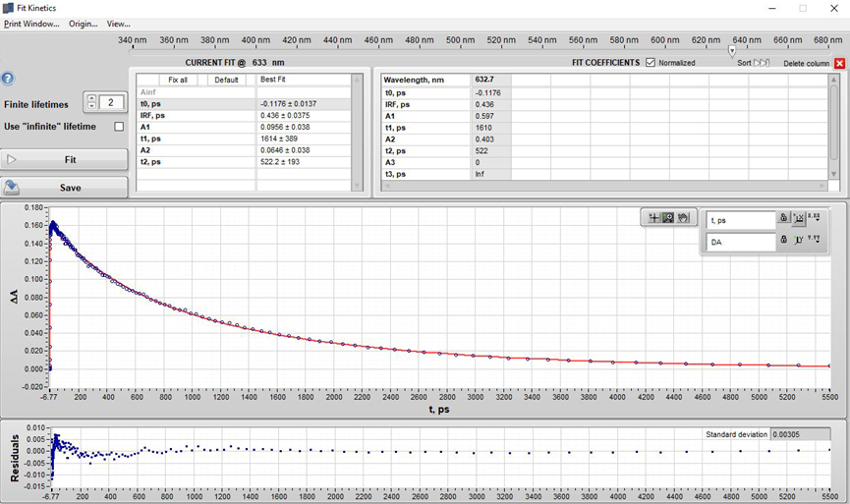Click fit coefficients vertical scrollbar up arrow
The image size is (850, 504).
click(833, 80)
